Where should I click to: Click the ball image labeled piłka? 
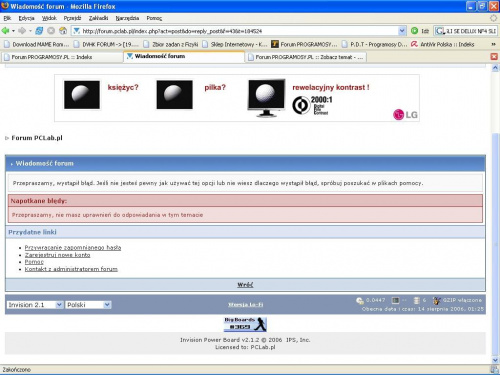(174, 95)
